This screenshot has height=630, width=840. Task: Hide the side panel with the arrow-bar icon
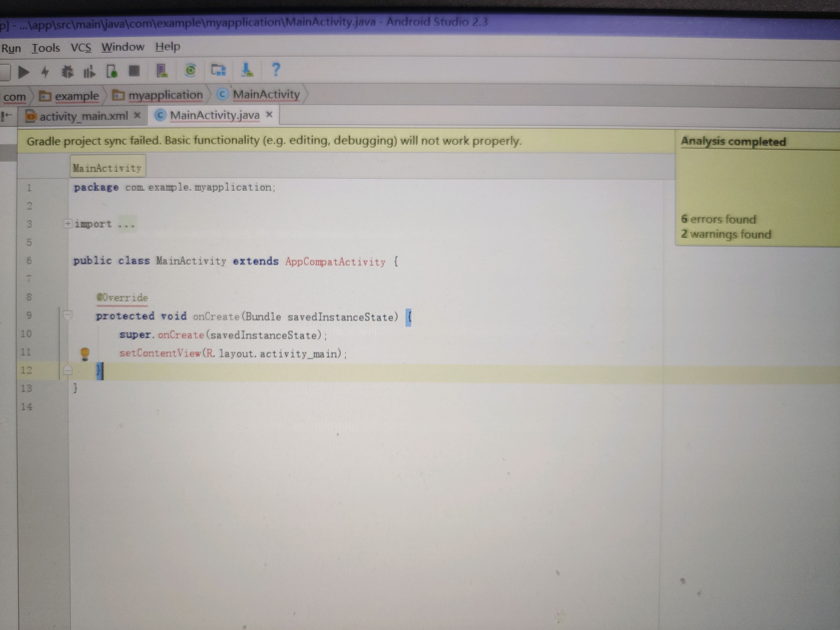[7, 115]
